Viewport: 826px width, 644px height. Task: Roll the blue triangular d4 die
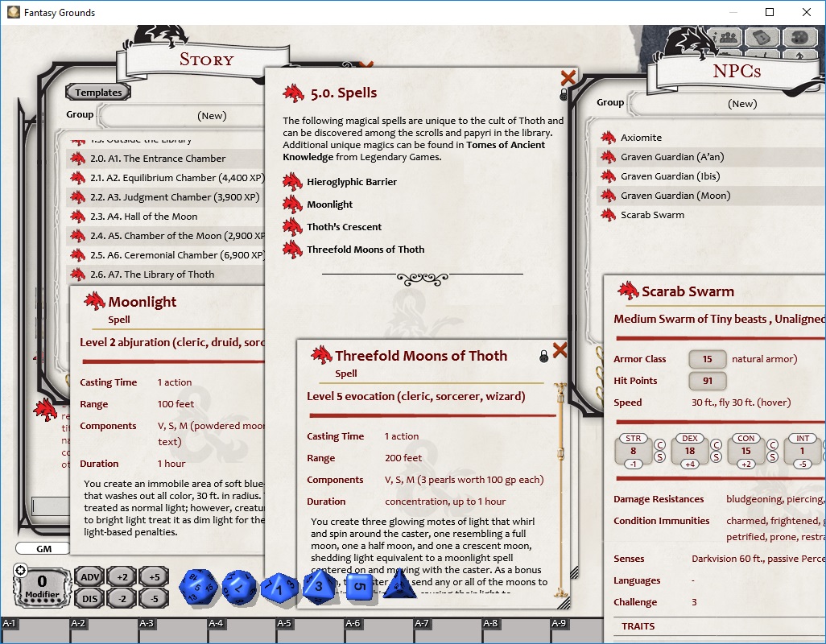(x=400, y=587)
